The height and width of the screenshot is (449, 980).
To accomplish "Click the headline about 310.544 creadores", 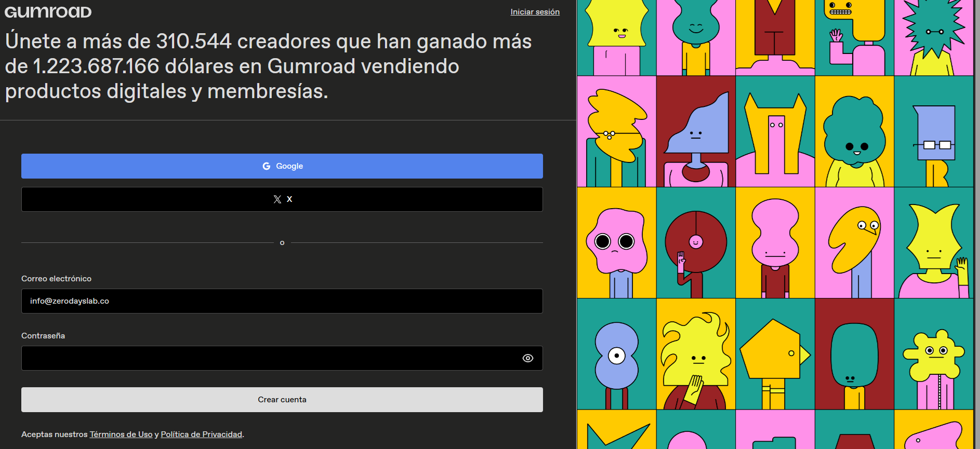I will coord(269,66).
